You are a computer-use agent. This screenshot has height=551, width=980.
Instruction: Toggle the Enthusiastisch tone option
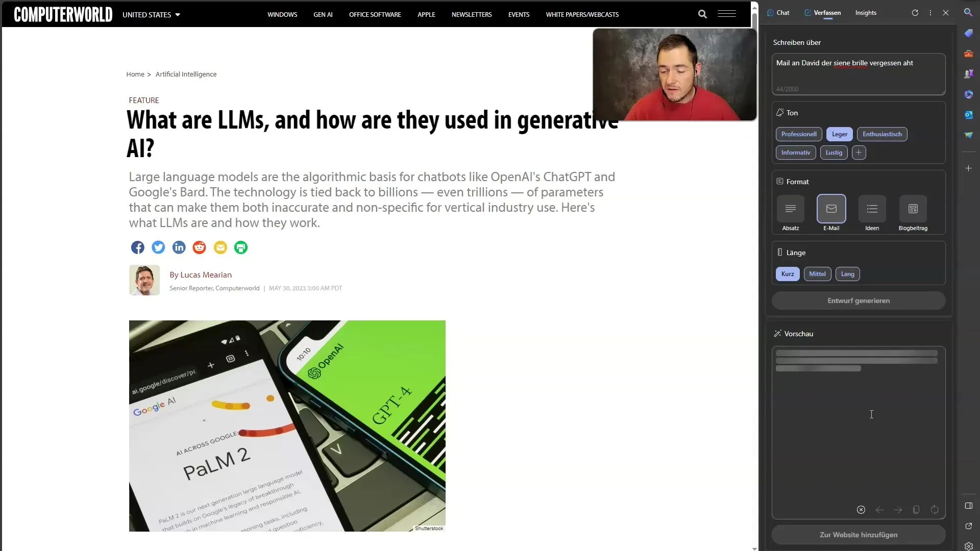(x=881, y=133)
